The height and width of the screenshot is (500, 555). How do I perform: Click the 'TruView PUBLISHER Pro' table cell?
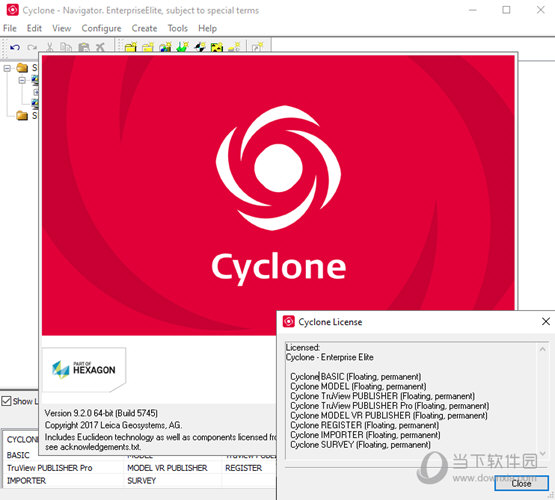(50, 468)
